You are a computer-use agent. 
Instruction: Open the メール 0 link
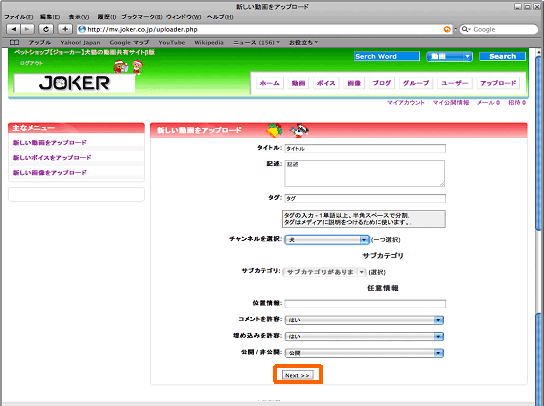[488, 103]
